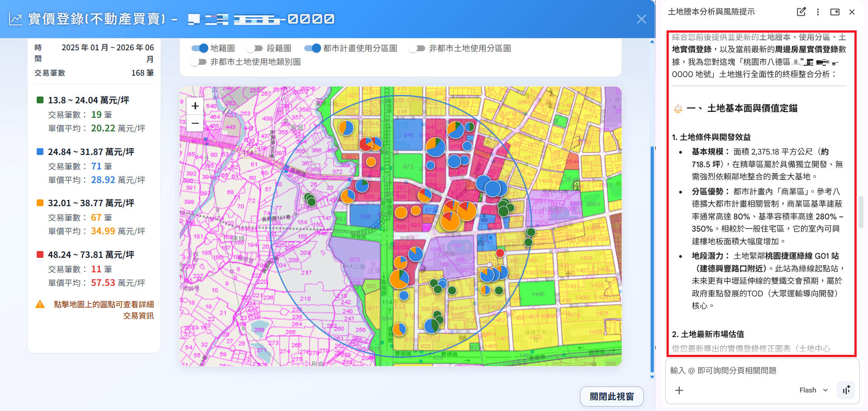Click the 土地謄本分析與風險提示 panel title
Viewport: 868px width, 411px height.
(711, 12)
